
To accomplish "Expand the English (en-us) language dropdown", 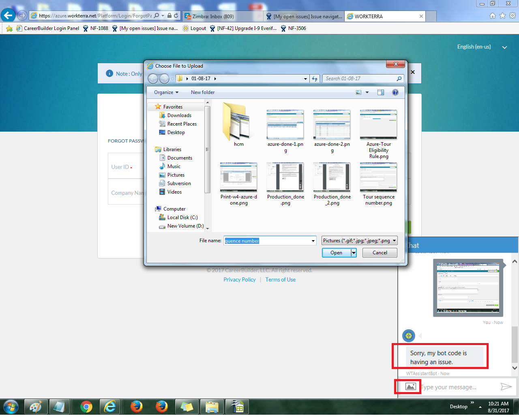I will coord(504,47).
